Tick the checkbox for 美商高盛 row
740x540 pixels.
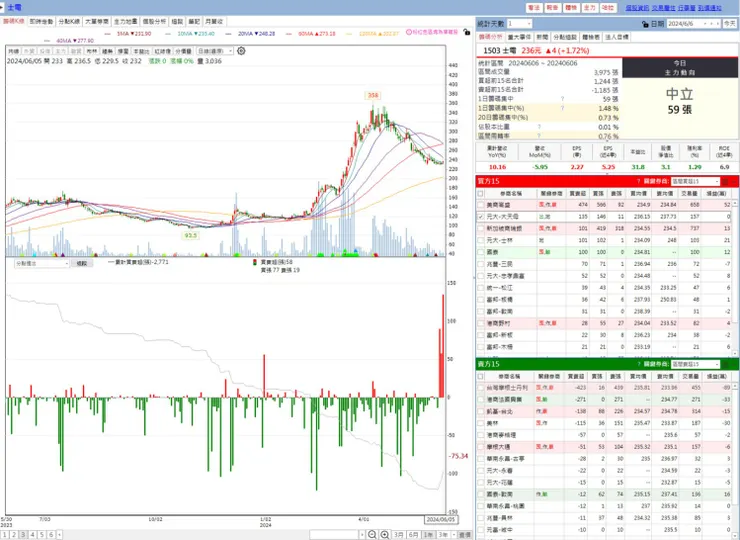[x=480, y=205]
